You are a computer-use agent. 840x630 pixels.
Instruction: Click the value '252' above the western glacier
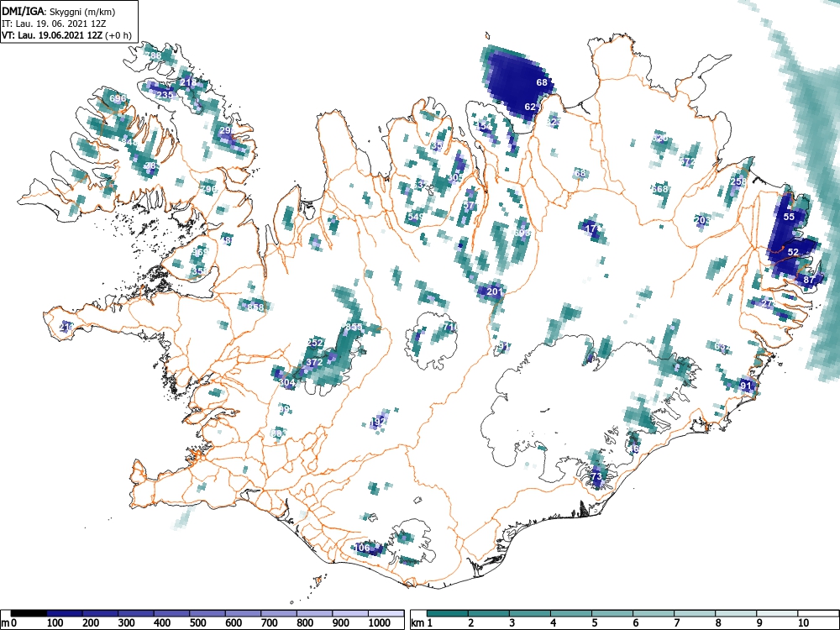(x=316, y=343)
